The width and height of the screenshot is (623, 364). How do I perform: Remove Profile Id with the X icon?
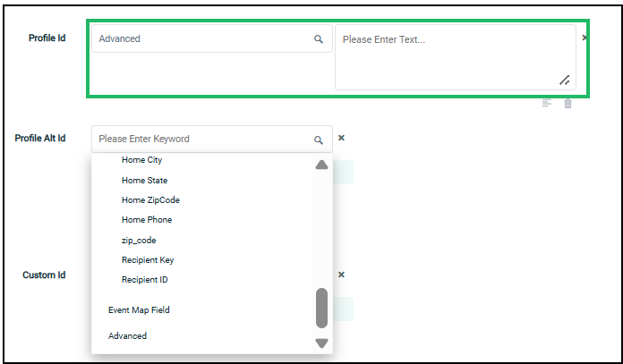pos(584,38)
